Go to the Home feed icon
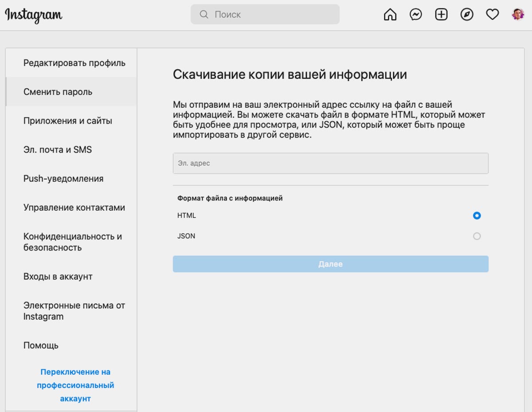532x412 pixels. coord(390,15)
